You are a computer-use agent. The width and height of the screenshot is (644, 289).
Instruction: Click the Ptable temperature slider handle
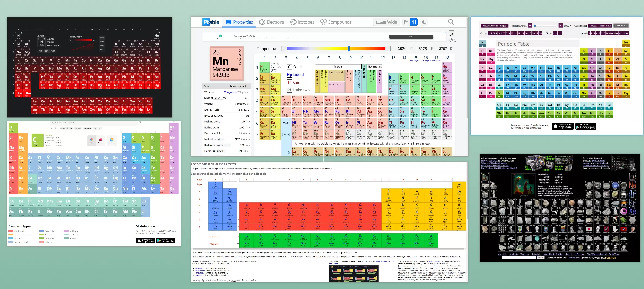(x=349, y=49)
